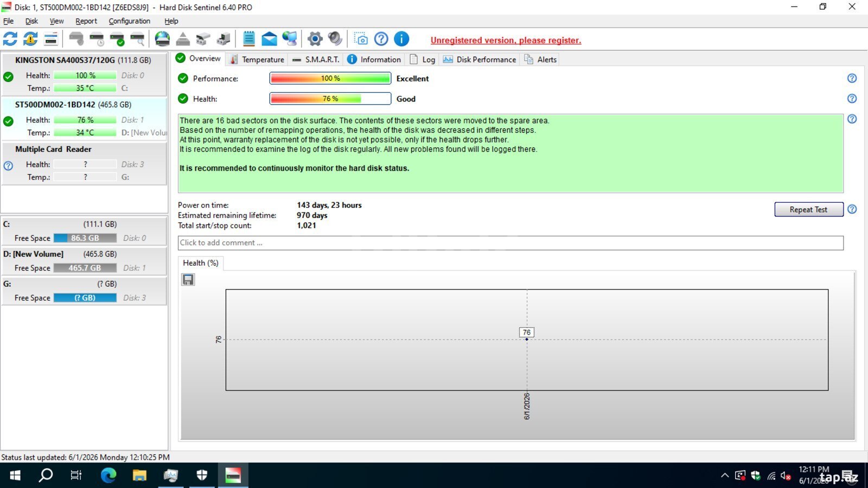The height and width of the screenshot is (488, 868).
Task: Select the Health (%) chart tab
Action: tap(201, 263)
